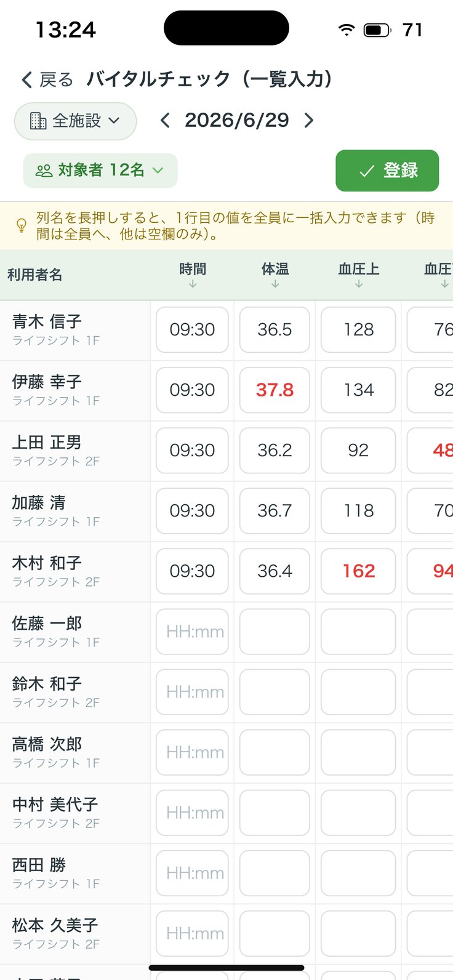The image size is (453, 980).
Task: Select user name 松本 久美子
Action: coord(55,925)
